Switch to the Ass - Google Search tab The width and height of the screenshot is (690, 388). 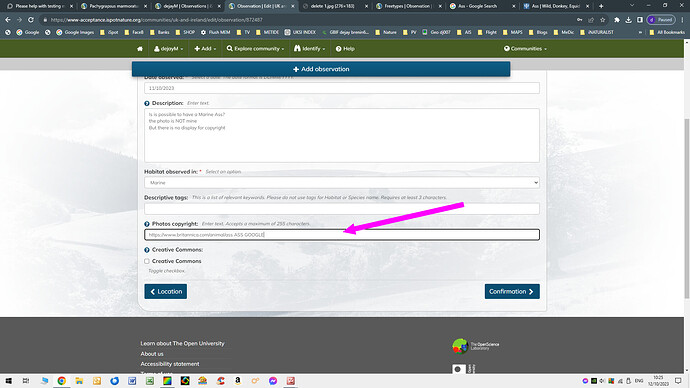[x=481, y=6]
